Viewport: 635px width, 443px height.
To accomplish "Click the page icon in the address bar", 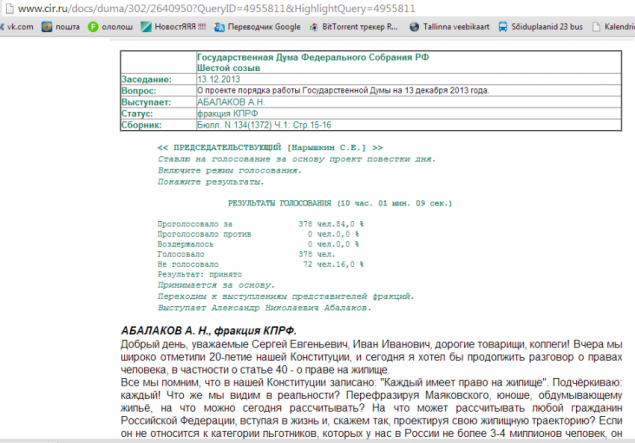I will (9, 8).
